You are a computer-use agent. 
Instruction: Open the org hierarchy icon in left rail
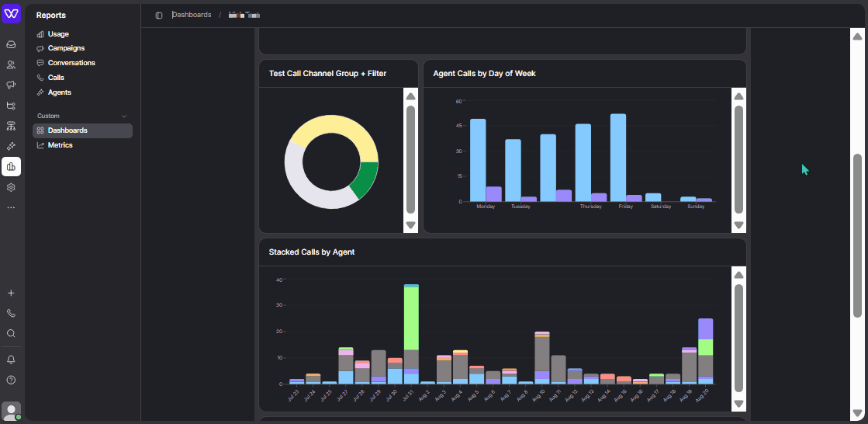(x=11, y=126)
